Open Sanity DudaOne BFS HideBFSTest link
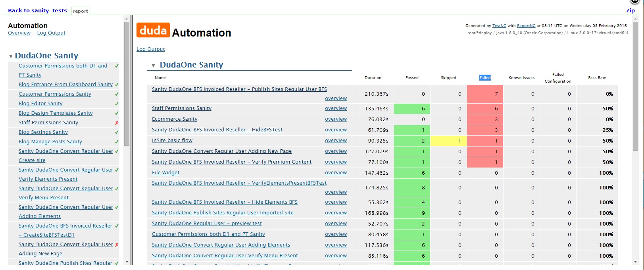 coord(217,130)
